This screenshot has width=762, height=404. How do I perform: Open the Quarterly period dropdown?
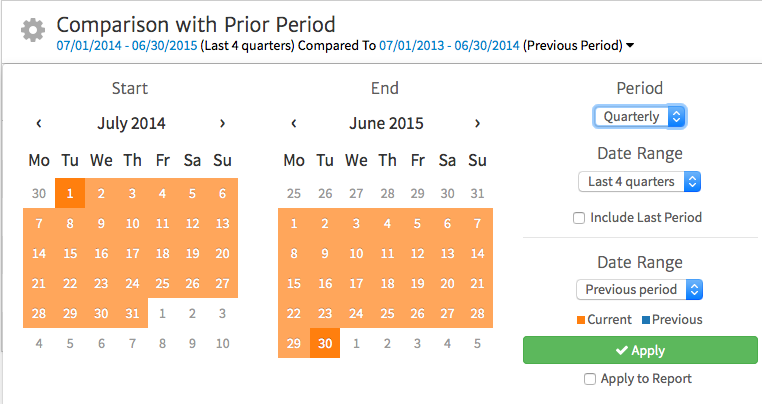pyautogui.click(x=640, y=117)
